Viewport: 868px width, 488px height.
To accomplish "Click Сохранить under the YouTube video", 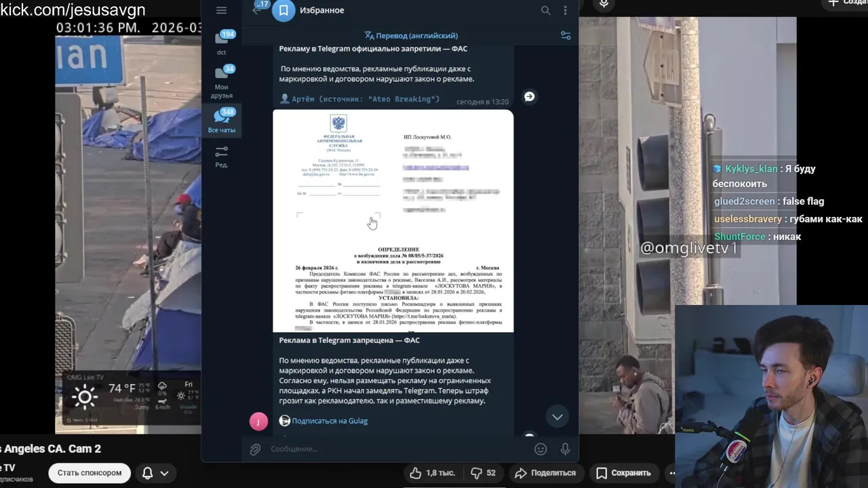I will [x=623, y=473].
